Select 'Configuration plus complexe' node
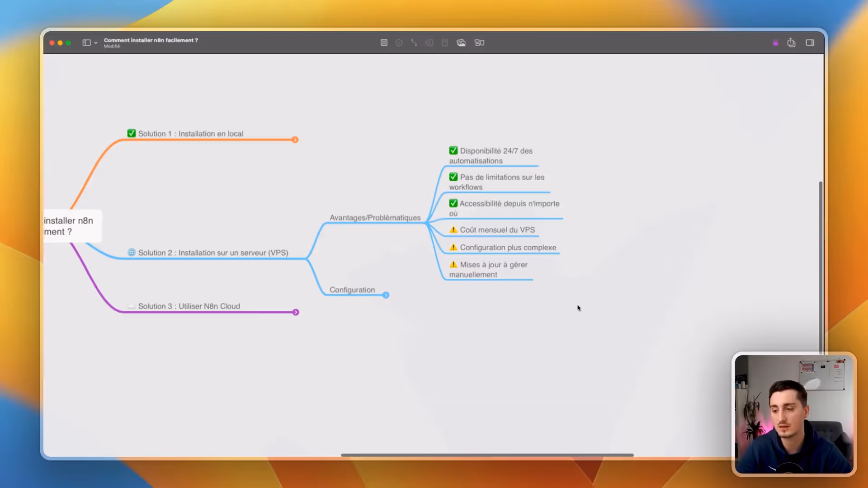The height and width of the screenshot is (488, 868). pyautogui.click(x=503, y=248)
